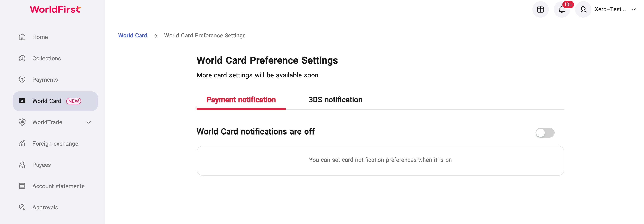Enable World Card notifications toggle
Viewport: 644px width, 224px height.
click(545, 133)
